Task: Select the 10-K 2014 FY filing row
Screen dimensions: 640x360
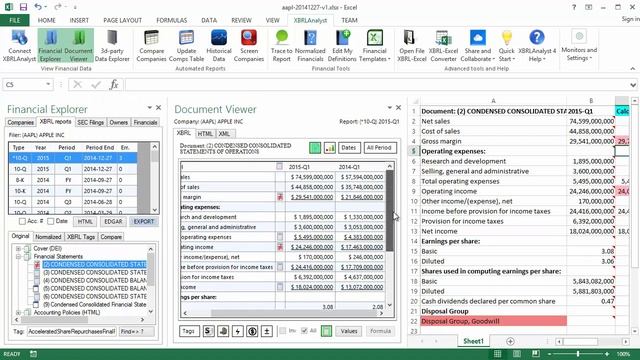Action: [73, 191]
